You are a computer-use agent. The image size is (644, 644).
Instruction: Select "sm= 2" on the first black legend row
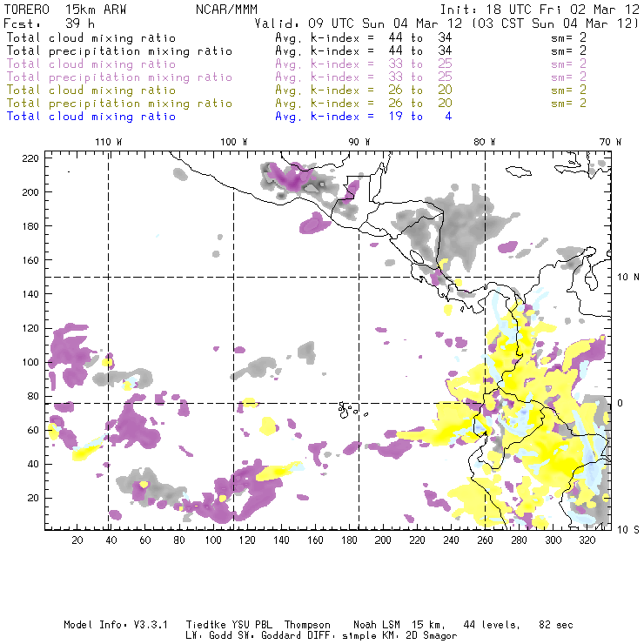pyautogui.click(x=569, y=38)
